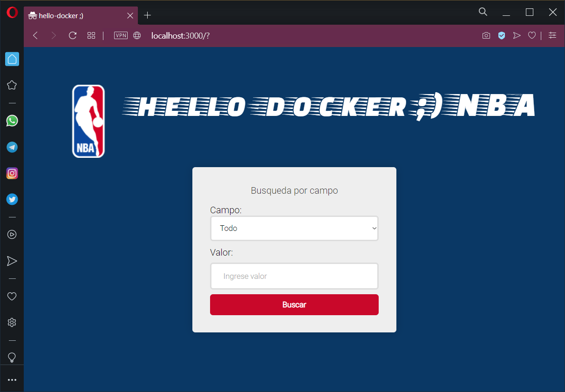Image resolution: width=565 pixels, height=392 pixels.
Task: Open My Flow arrow icon in sidebar
Action: pos(12,261)
